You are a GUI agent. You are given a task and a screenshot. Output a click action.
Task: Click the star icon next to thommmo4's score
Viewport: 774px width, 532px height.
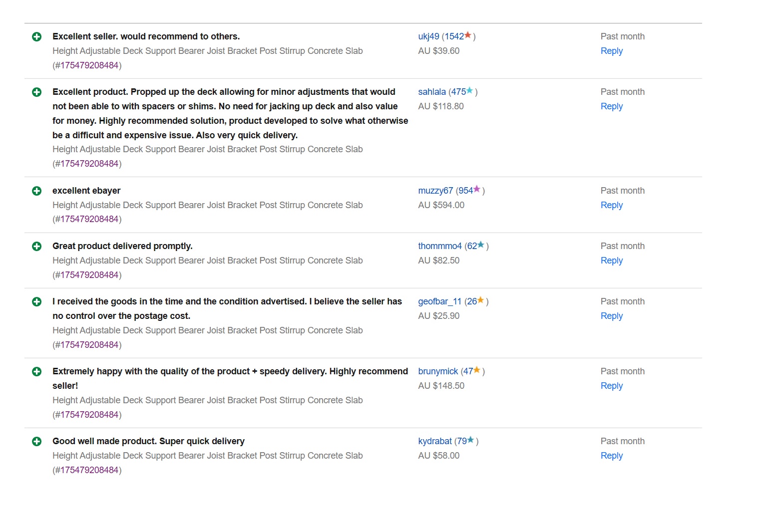[x=481, y=245]
